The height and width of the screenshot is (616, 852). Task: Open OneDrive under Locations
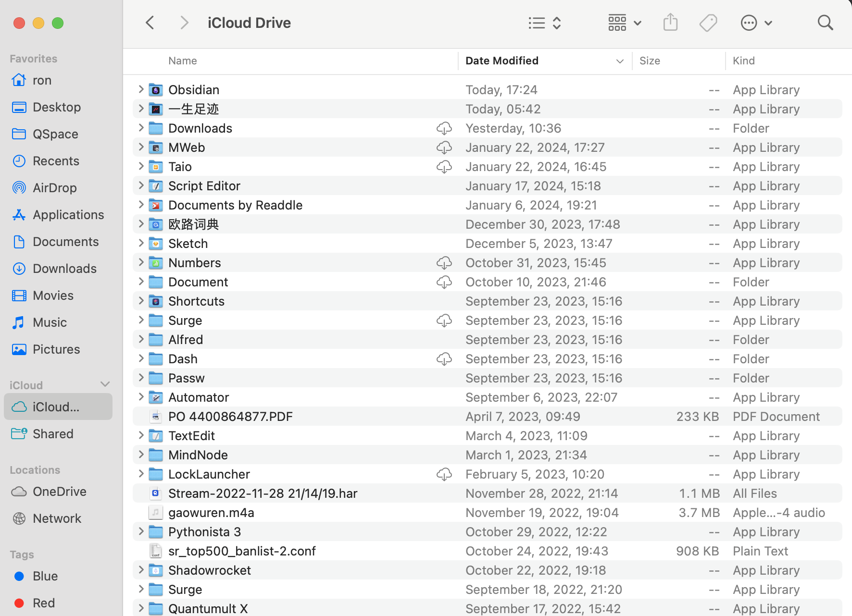coord(58,492)
